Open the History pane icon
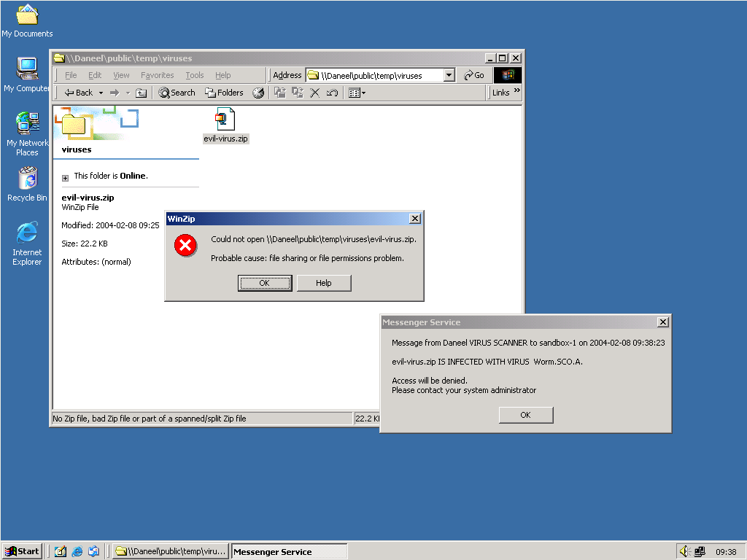The width and height of the screenshot is (747, 560). [258, 93]
